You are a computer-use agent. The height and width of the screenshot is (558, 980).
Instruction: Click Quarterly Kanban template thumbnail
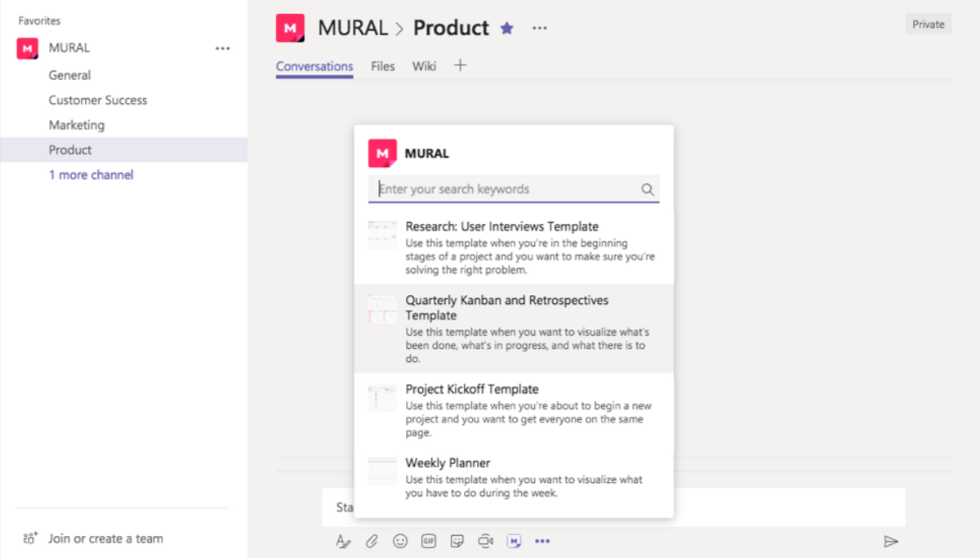[382, 309]
